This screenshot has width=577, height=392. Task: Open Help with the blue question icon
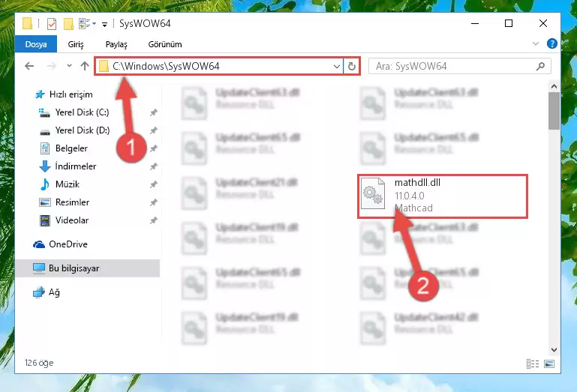click(x=551, y=43)
